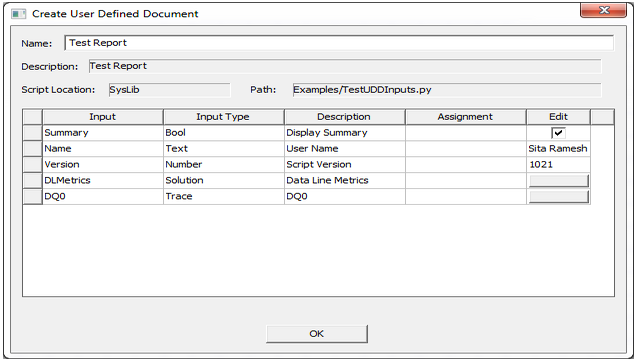This screenshot has height=364, width=642.
Task: Click the Input Type column header
Action: pos(224,117)
